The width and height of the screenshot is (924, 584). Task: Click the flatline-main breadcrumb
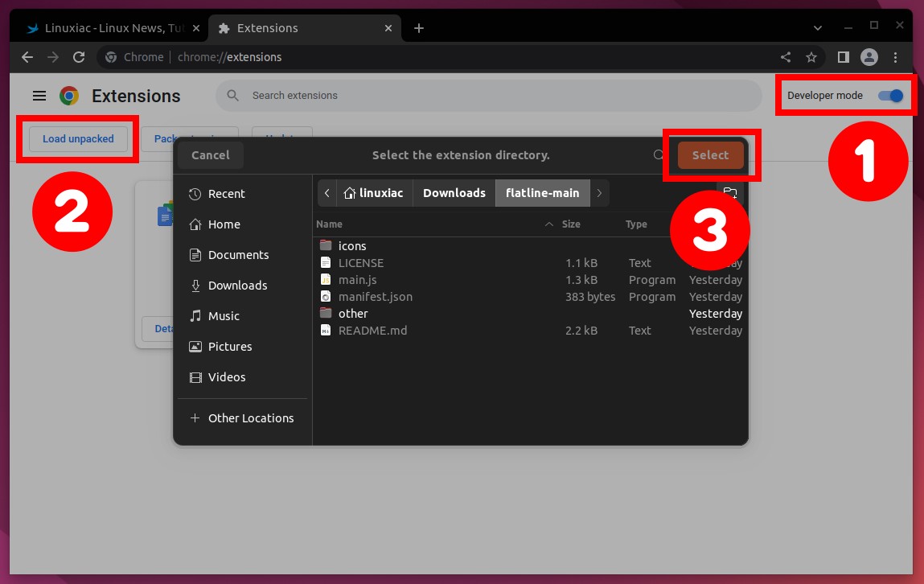click(543, 193)
